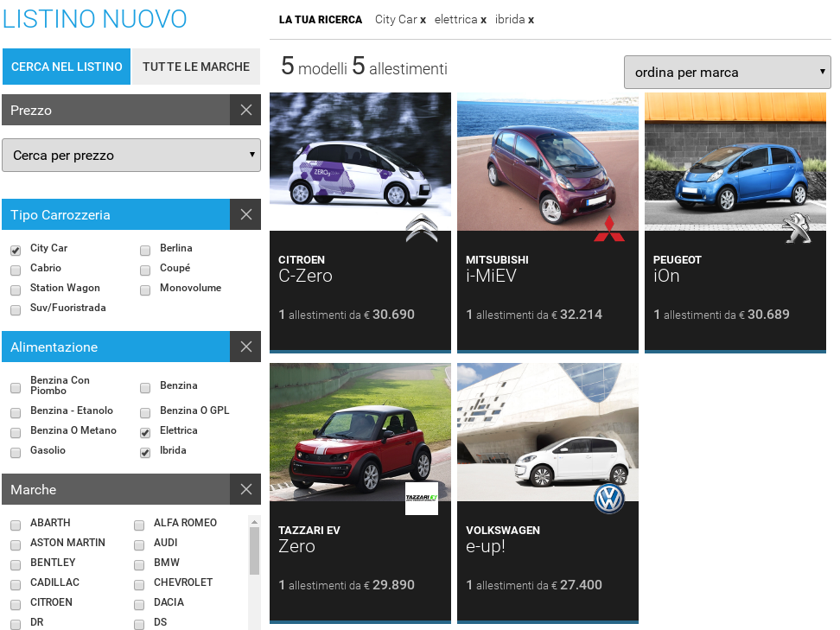840x630 pixels.
Task: Tick the BMW brand checkbox
Action: point(139,564)
